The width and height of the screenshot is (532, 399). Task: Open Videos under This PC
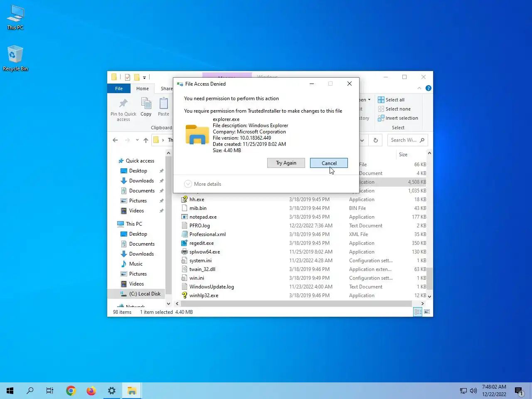(x=136, y=284)
